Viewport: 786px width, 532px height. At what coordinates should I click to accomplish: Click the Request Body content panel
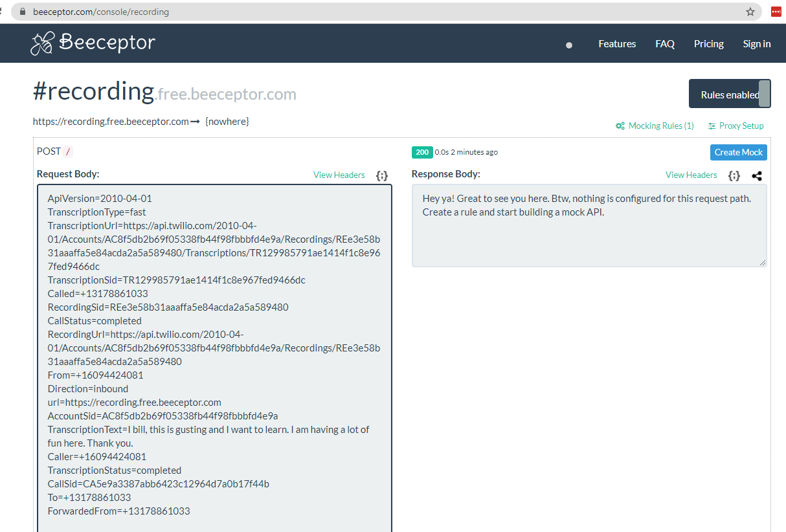point(214,358)
